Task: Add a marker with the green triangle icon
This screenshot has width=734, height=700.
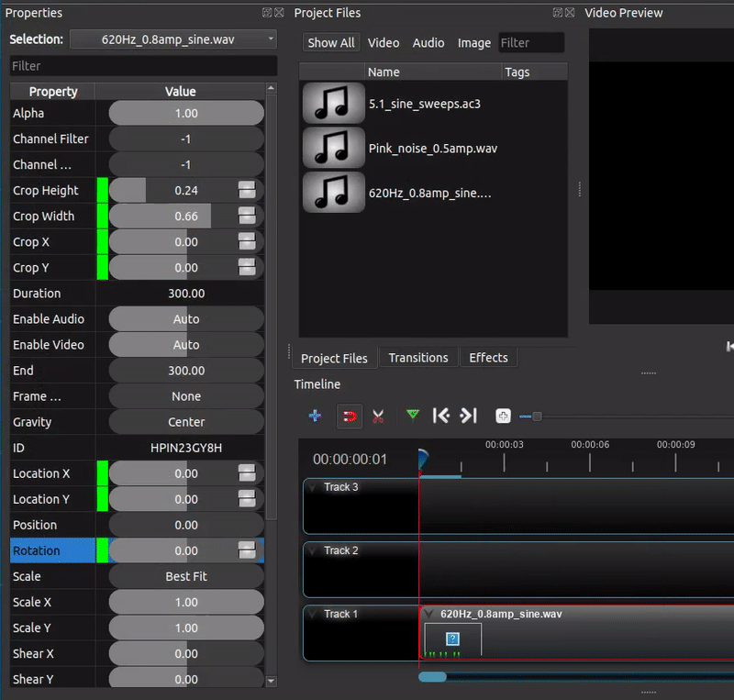Action: (x=412, y=415)
